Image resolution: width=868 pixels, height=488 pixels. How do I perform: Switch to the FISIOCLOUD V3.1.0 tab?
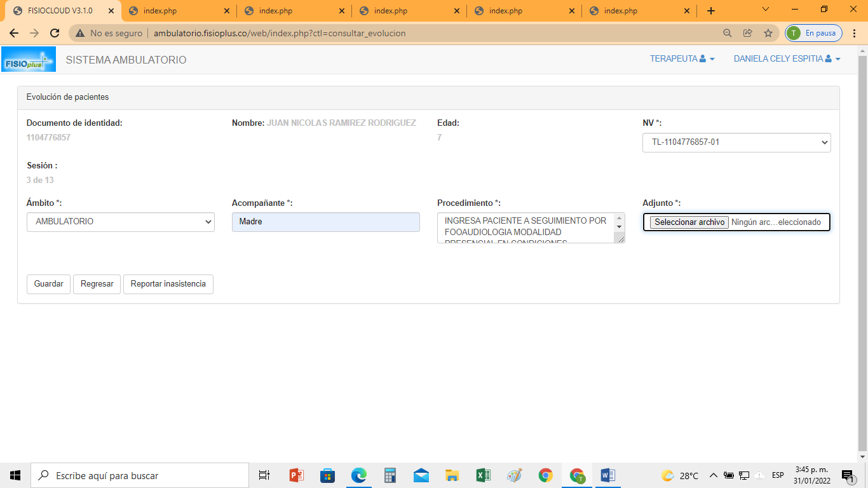coord(60,11)
